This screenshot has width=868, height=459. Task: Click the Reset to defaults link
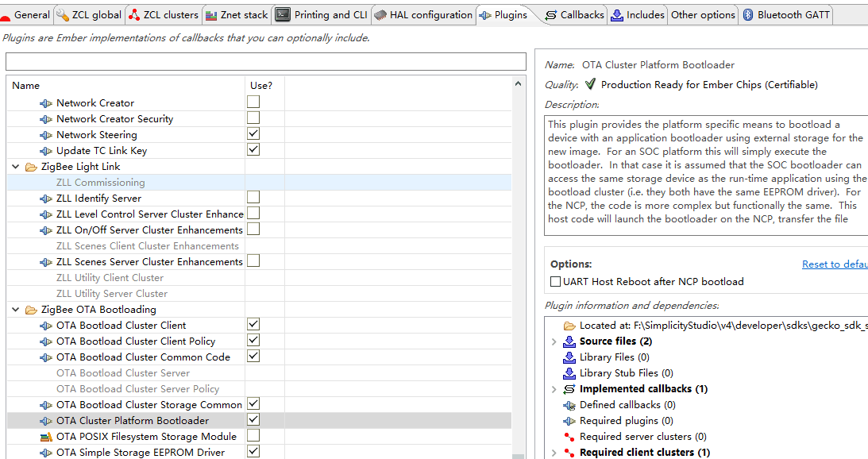834,264
